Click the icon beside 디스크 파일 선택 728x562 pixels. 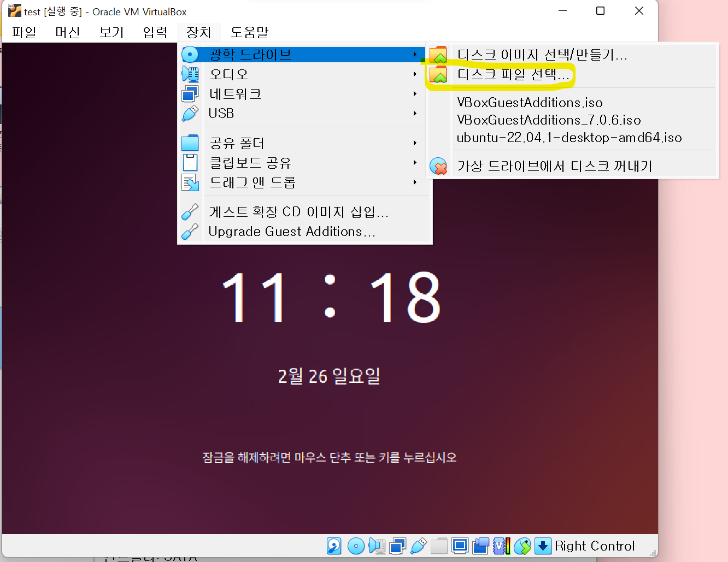[x=438, y=74]
